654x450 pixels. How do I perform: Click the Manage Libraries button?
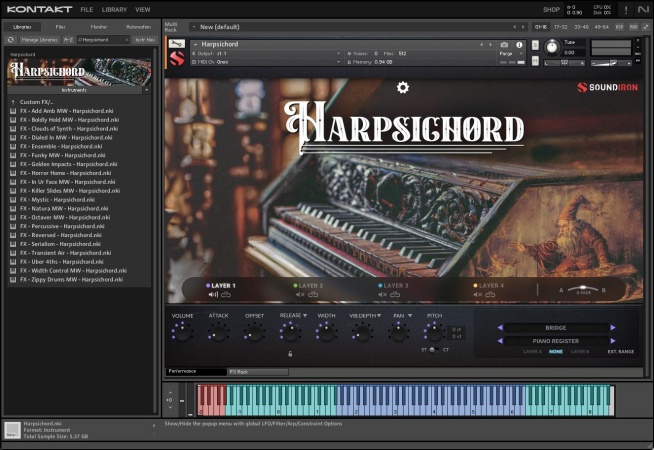coord(40,40)
